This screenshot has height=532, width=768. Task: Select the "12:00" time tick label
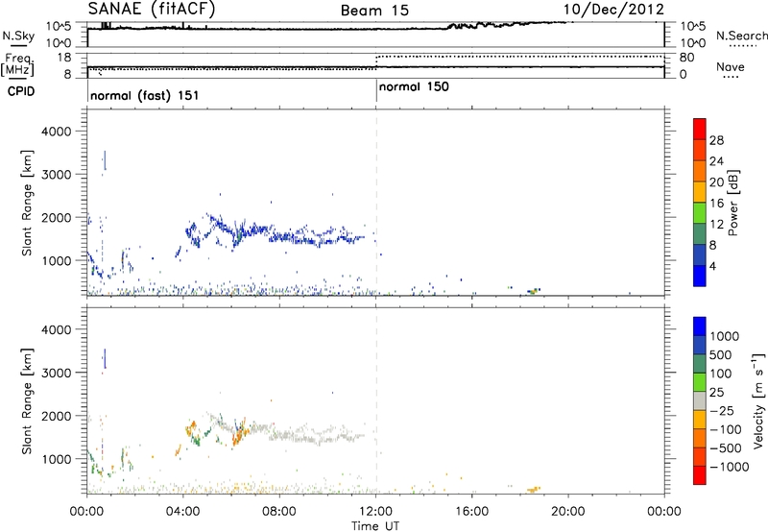[375, 512]
